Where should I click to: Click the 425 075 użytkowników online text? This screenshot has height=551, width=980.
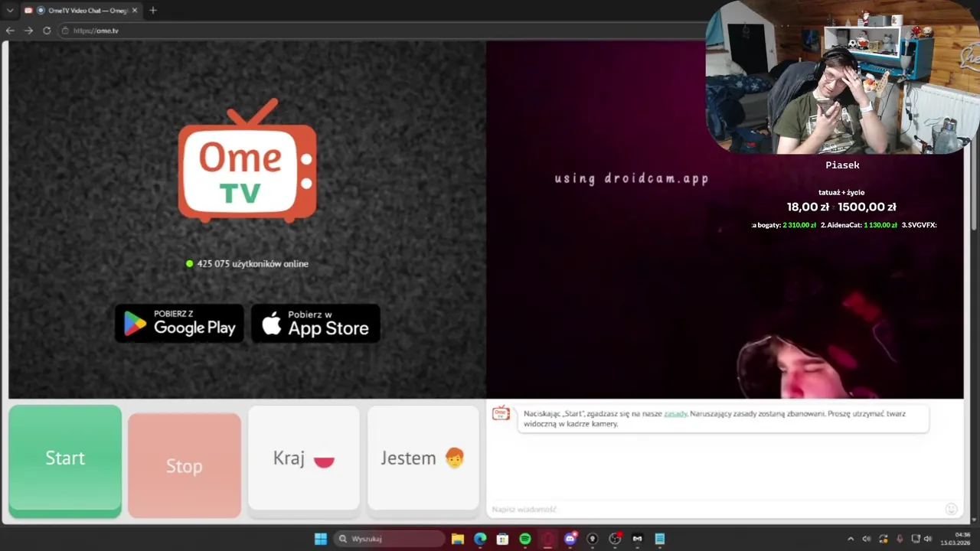click(253, 263)
